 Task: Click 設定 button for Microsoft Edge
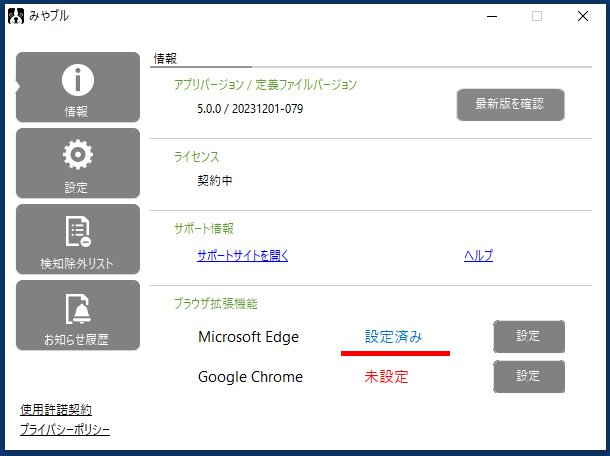tap(529, 337)
